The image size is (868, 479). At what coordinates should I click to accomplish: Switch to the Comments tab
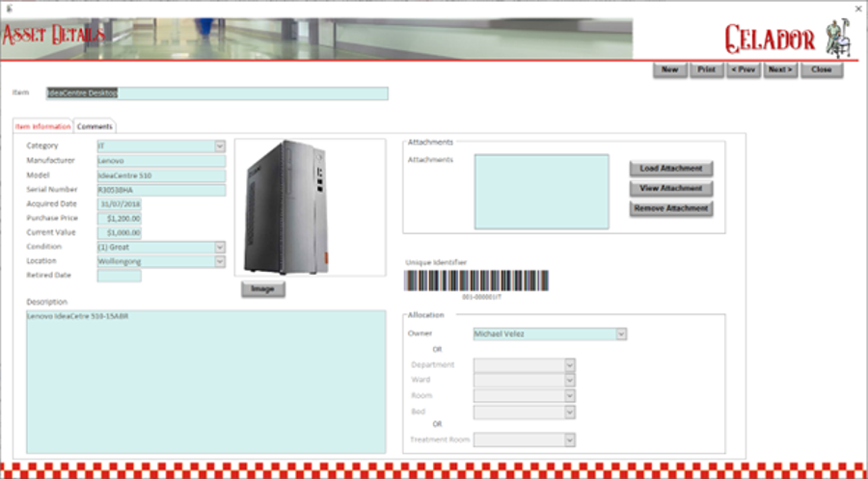click(x=95, y=126)
